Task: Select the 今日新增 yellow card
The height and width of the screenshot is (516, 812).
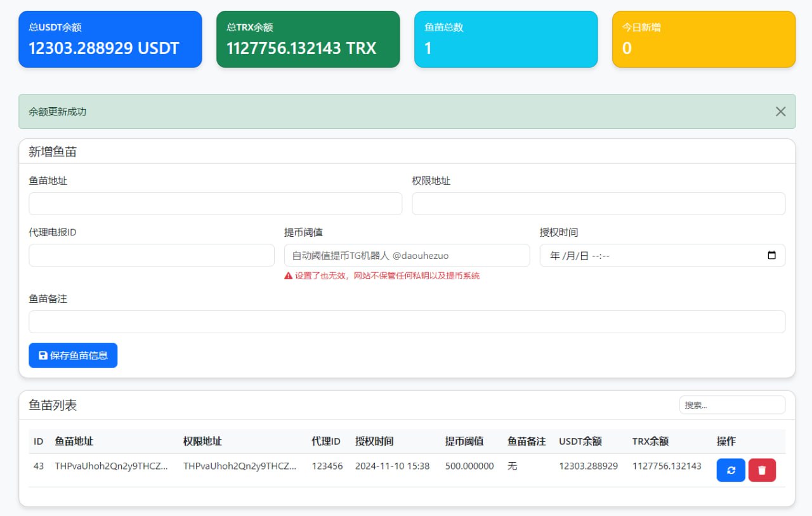Action: pyautogui.click(x=704, y=39)
